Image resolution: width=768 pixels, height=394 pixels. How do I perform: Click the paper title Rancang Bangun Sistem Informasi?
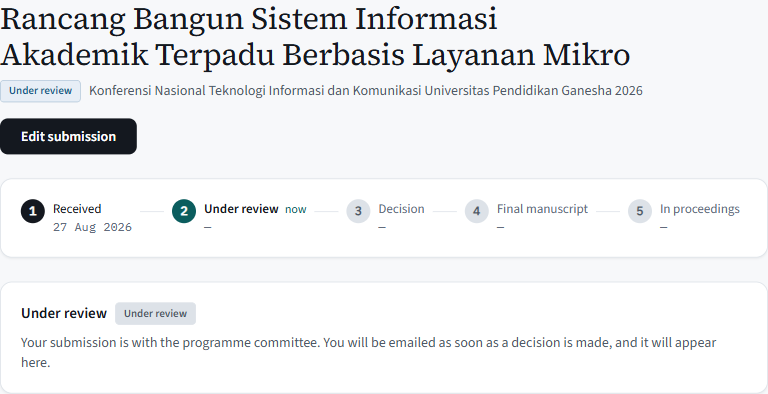pos(315,37)
